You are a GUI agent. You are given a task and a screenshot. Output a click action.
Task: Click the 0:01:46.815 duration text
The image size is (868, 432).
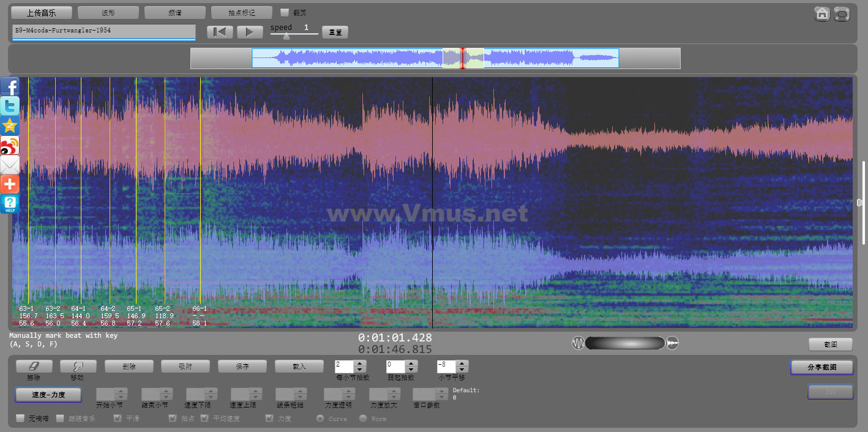click(395, 349)
